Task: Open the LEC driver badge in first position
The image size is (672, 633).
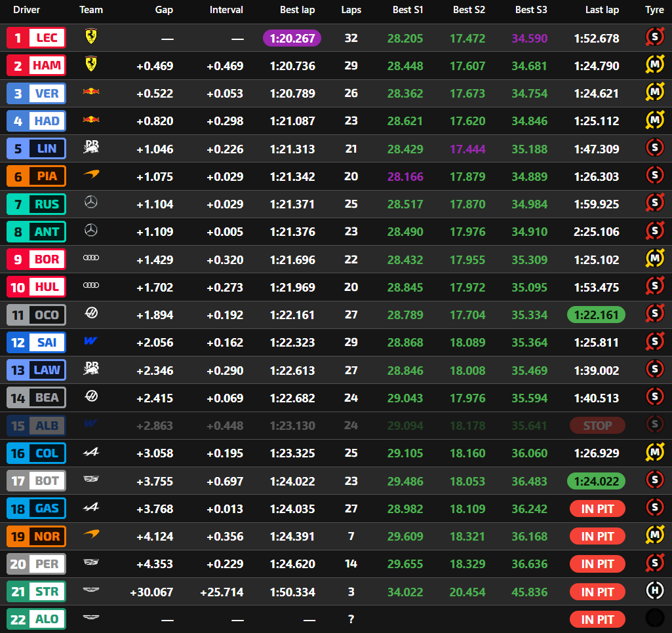Action: point(36,38)
